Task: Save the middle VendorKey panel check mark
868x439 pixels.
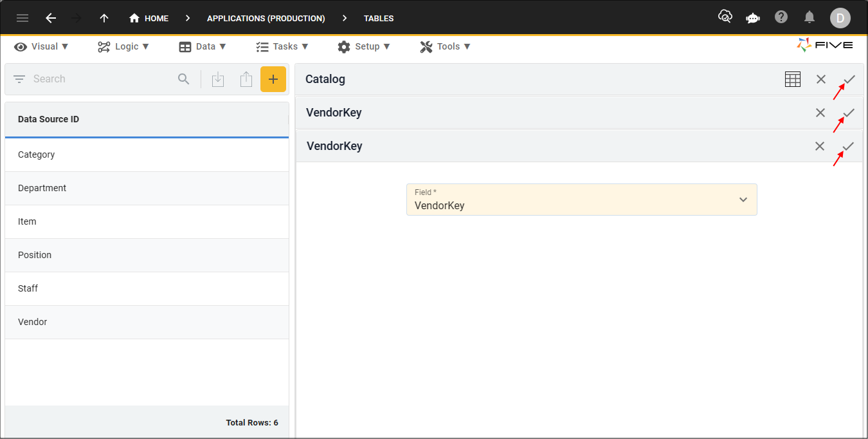Action: [849, 113]
